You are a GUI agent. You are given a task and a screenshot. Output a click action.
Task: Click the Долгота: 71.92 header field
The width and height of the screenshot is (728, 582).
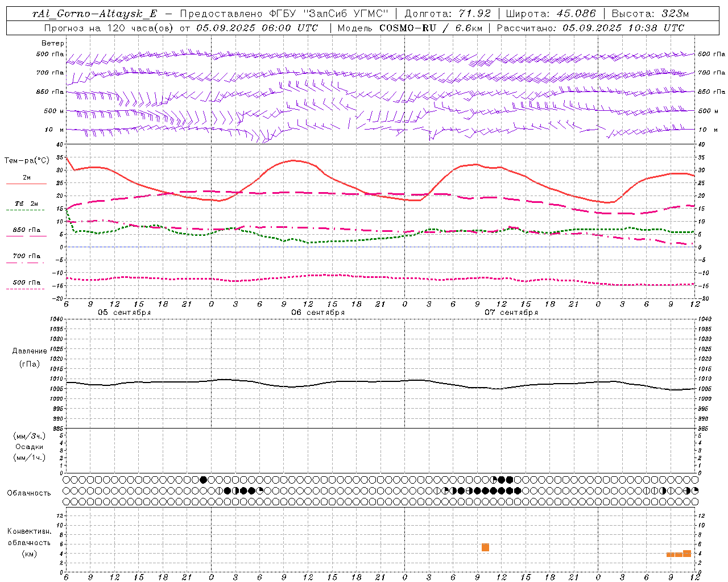click(448, 14)
